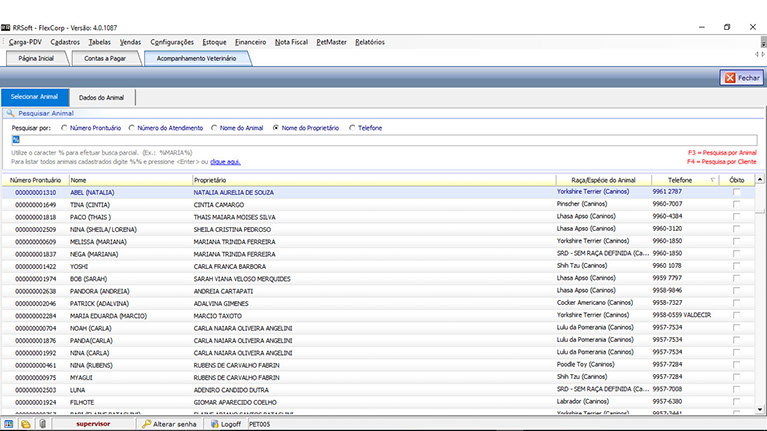Choose the Nome do Animal search option
The height and width of the screenshot is (431, 767).
[214, 128]
